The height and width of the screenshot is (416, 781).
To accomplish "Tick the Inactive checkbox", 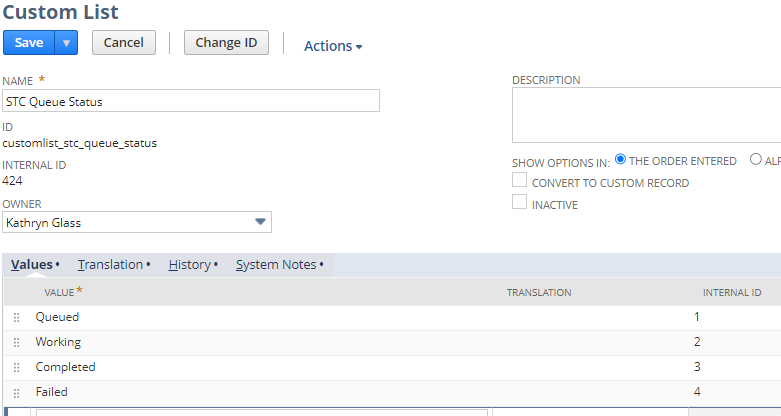I will click(x=520, y=203).
